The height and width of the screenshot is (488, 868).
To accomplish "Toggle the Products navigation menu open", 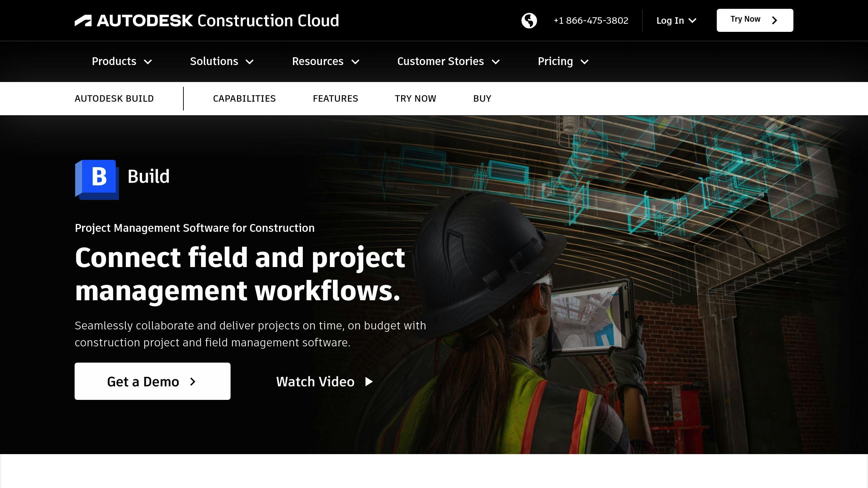I will coord(122,61).
